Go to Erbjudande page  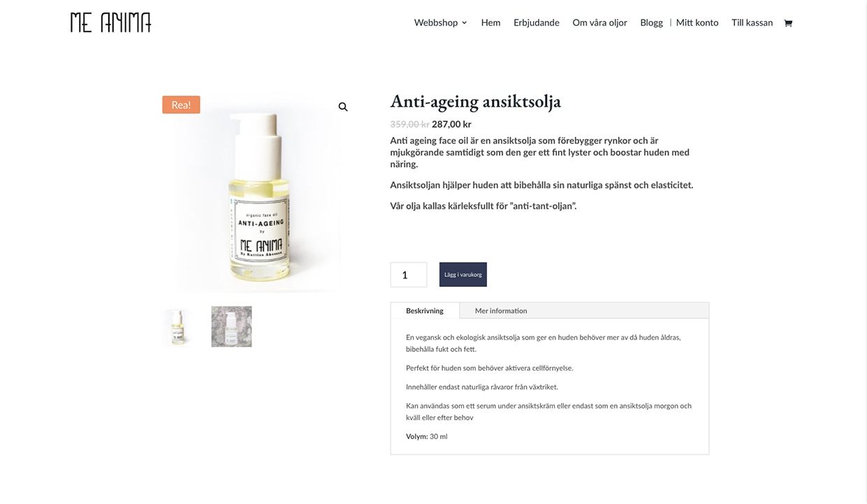pyautogui.click(x=537, y=22)
